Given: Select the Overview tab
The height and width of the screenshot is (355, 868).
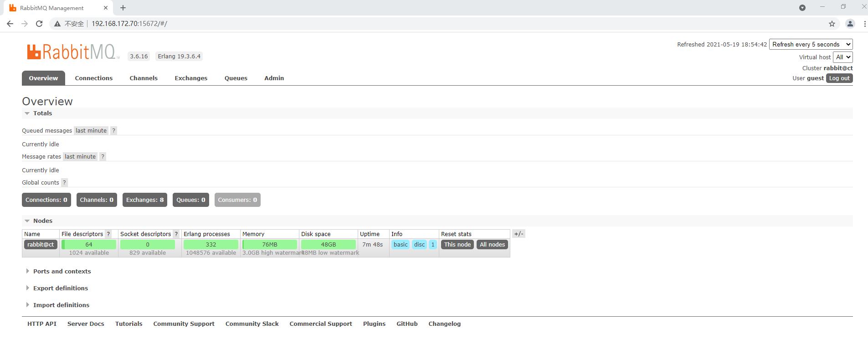Looking at the screenshot, I should click(x=43, y=78).
